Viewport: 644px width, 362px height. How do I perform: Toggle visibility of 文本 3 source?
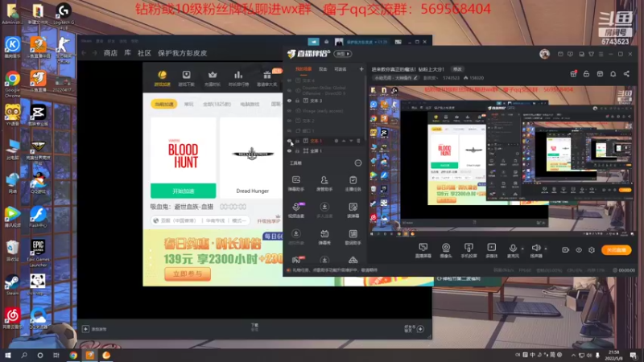tap(289, 101)
